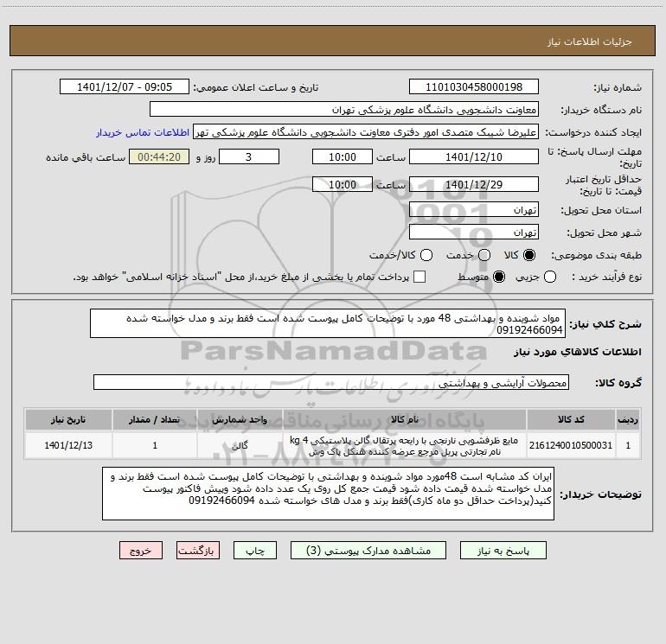Image resolution: width=666 pixels, height=644 pixels.
Task: Click the buyer organization name field
Action: [344, 110]
